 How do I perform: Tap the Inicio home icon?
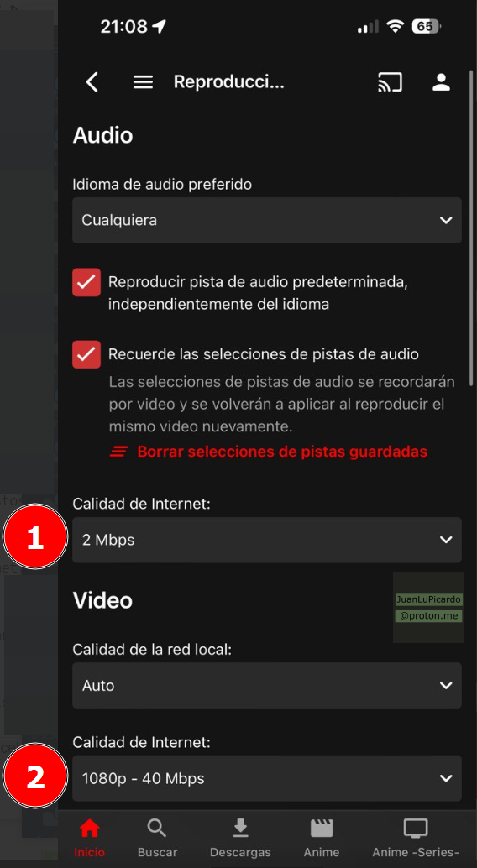89,829
